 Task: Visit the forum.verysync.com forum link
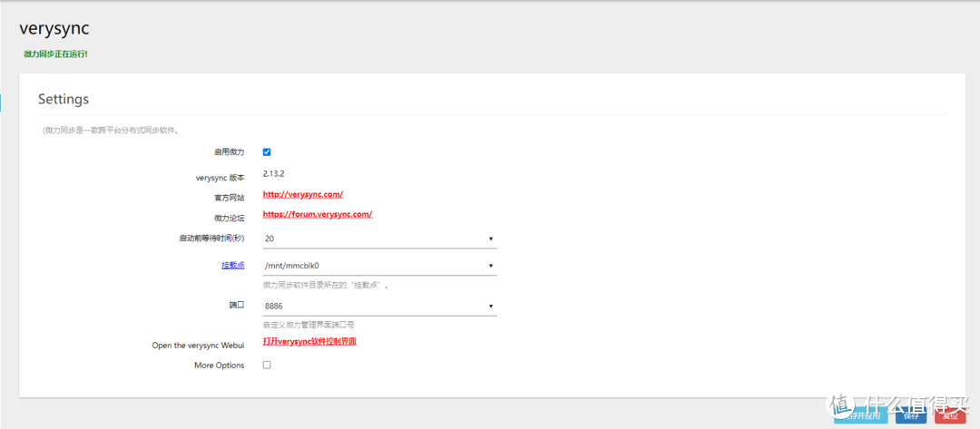coord(318,214)
